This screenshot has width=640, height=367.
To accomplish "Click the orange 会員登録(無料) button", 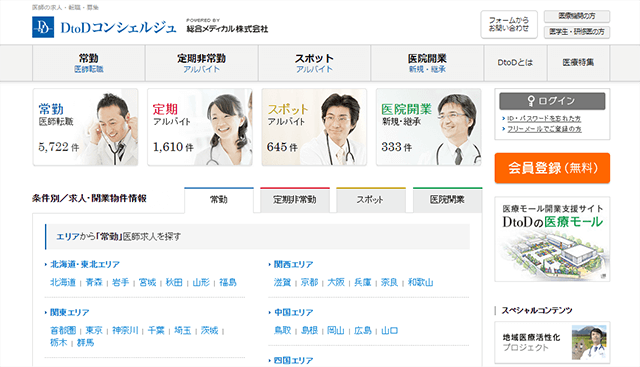I will [552, 168].
